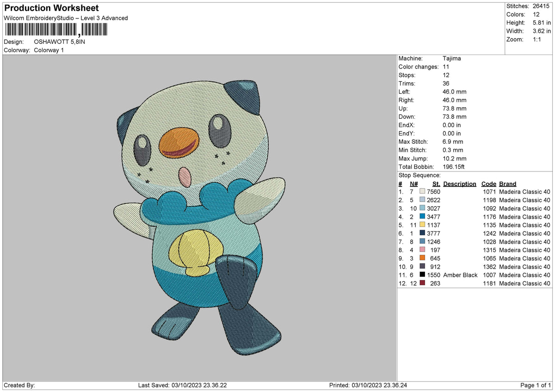Click the Colorway 1 value
Screen dimensions: 555x392
(x=49, y=50)
